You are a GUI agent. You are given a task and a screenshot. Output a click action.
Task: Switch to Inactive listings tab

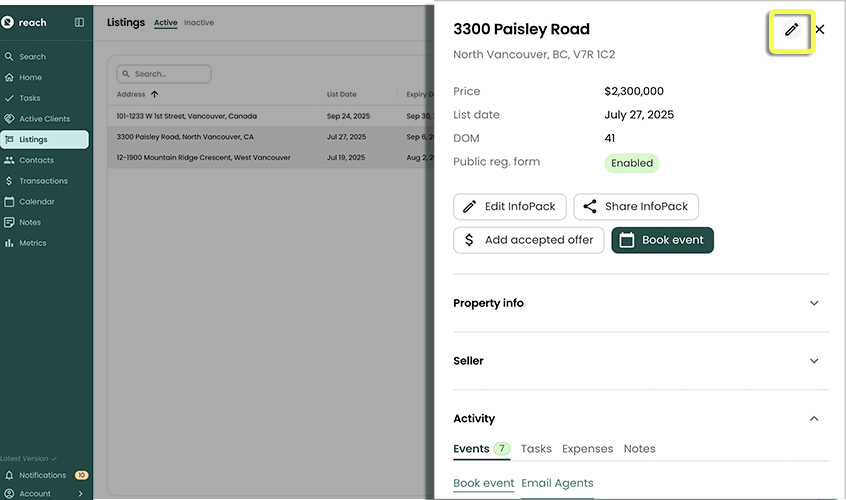pos(199,23)
